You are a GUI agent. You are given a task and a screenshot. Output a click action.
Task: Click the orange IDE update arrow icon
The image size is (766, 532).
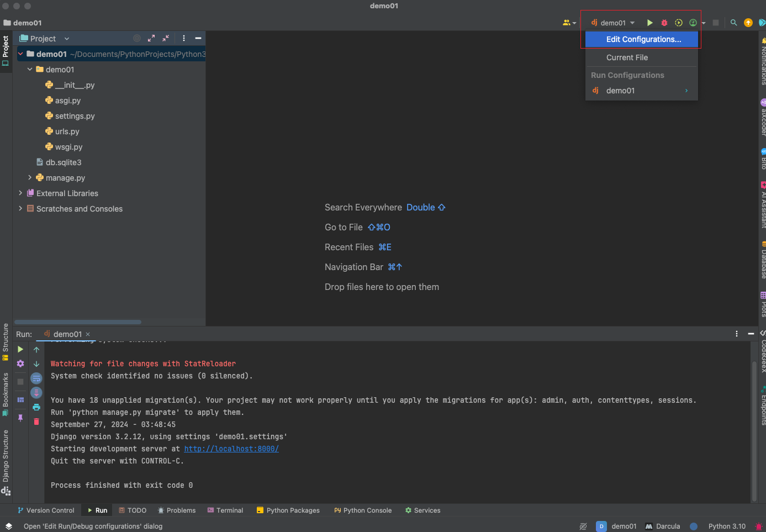pos(748,23)
